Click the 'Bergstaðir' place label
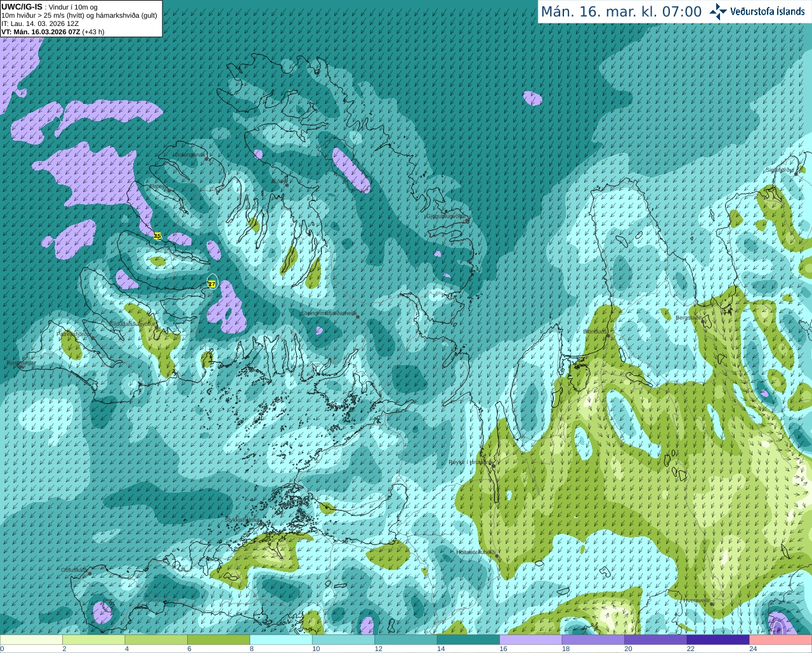 point(688,318)
